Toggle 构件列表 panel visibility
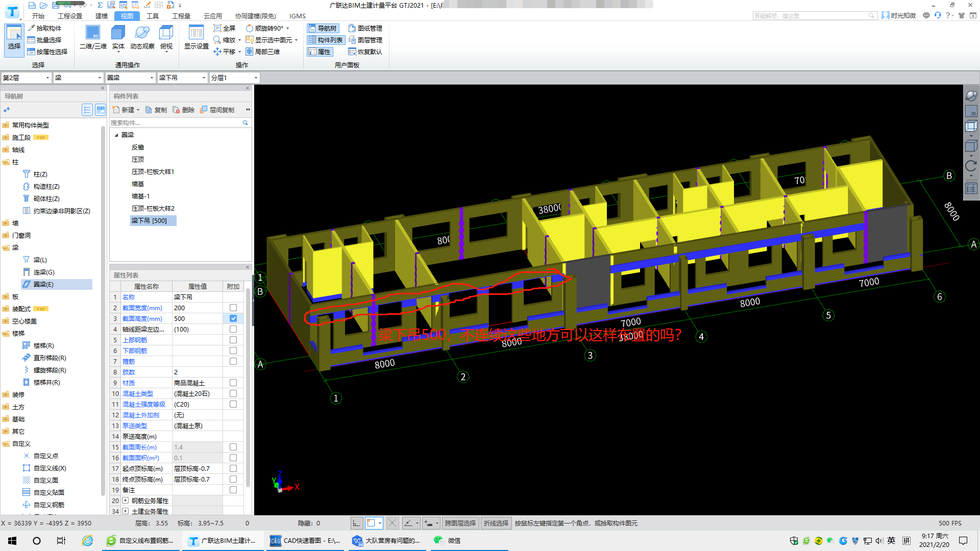The image size is (980, 551). coord(326,40)
